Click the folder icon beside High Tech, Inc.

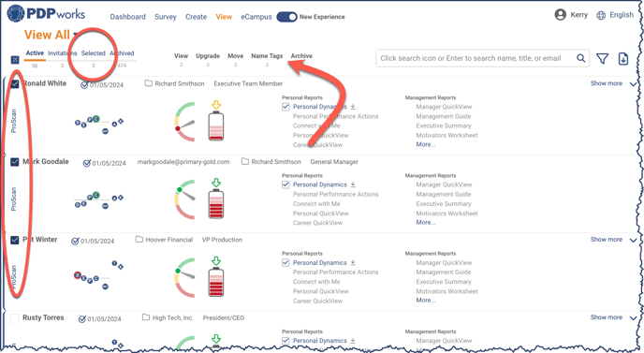pos(146,317)
